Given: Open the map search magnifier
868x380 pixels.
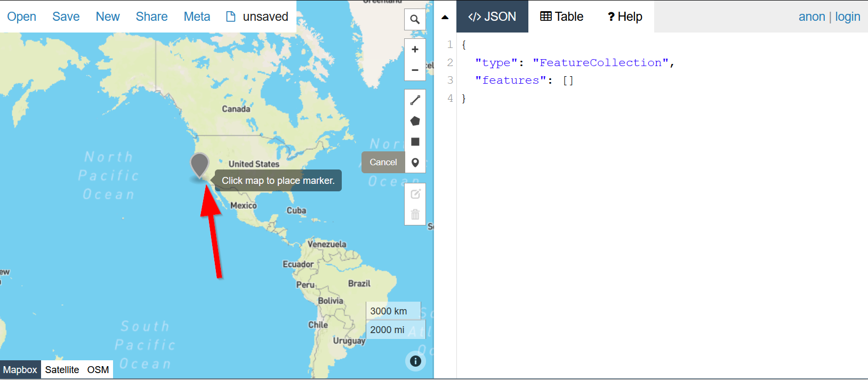Looking at the screenshot, I should coord(415,20).
